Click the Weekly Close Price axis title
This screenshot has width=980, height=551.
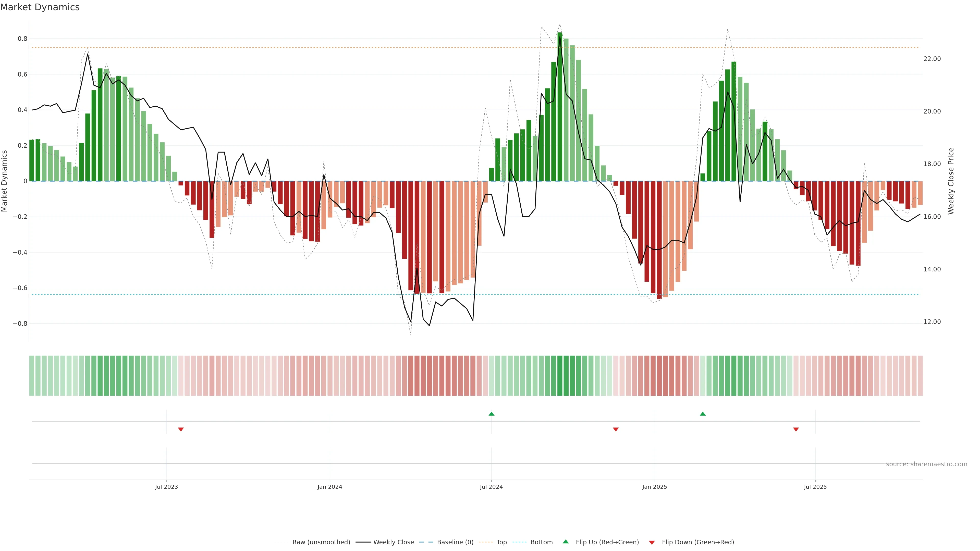click(x=951, y=181)
